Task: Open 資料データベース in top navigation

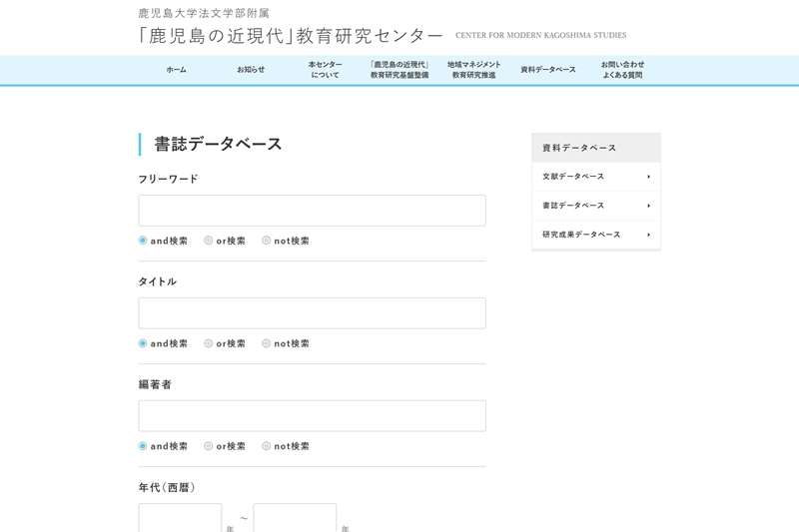Action: pyautogui.click(x=548, y=70)
